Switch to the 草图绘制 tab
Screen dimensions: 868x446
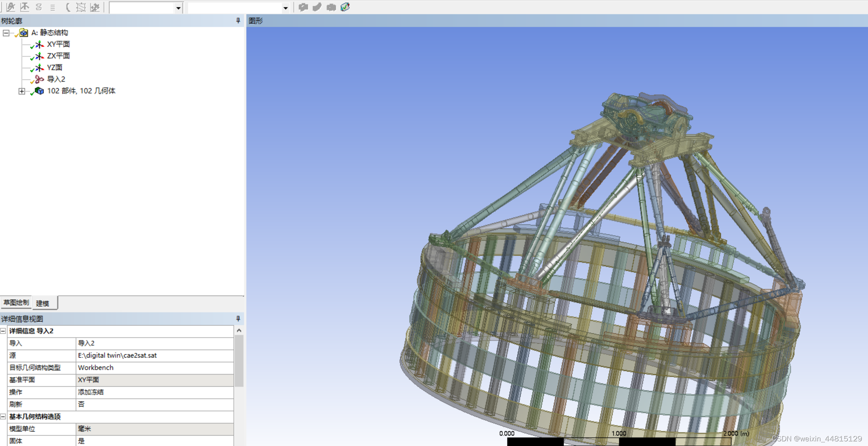point(16,302)
